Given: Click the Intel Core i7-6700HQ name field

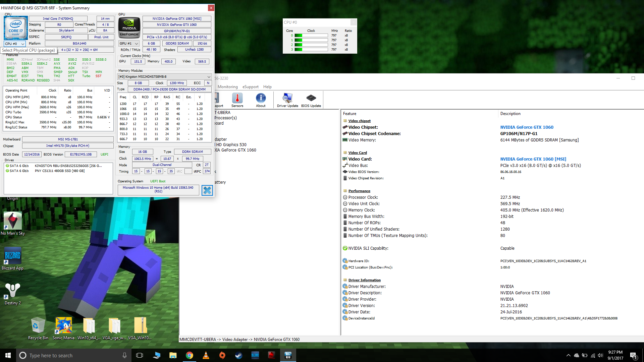Looking at the screenshot, I should (58, 18).
